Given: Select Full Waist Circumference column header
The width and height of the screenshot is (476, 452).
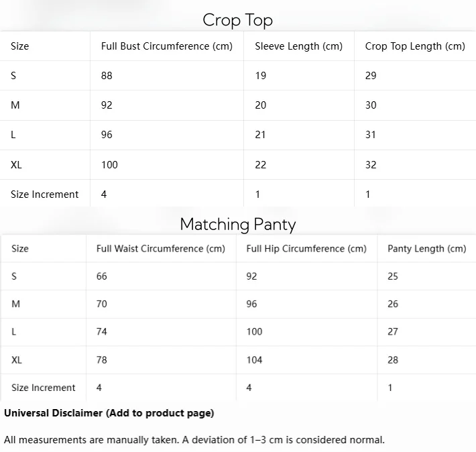Looking at the screenshot, I should (161, 249).
